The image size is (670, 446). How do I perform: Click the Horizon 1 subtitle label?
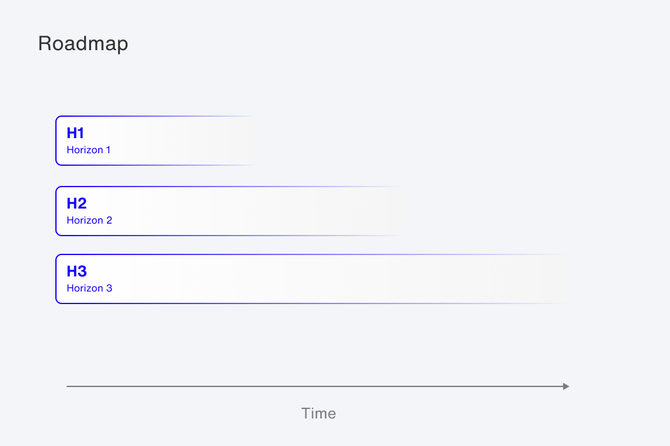coord(89,150)
